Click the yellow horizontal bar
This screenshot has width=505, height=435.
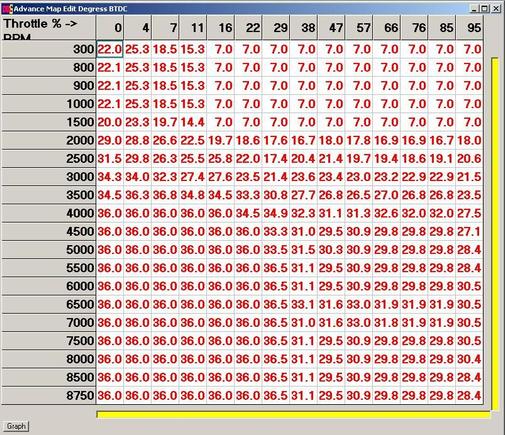click(x=293, y=415)
